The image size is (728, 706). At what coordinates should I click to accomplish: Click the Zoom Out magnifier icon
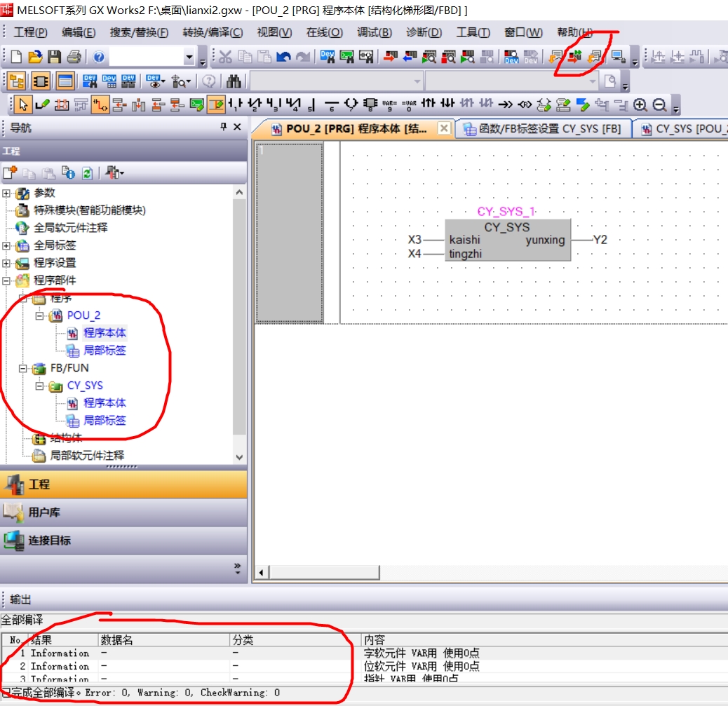click(659, 105)
